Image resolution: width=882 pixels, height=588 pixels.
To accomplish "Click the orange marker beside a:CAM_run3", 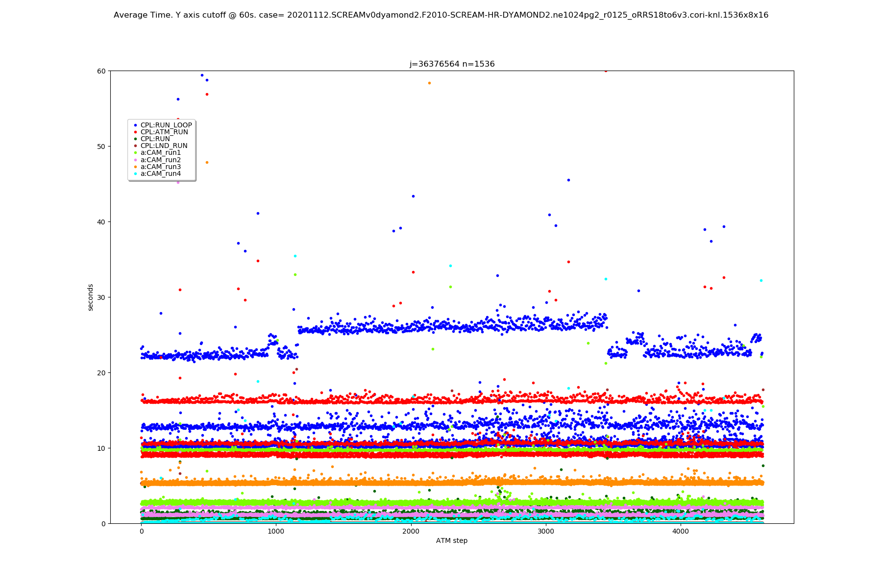I will [x=136, y=167].
